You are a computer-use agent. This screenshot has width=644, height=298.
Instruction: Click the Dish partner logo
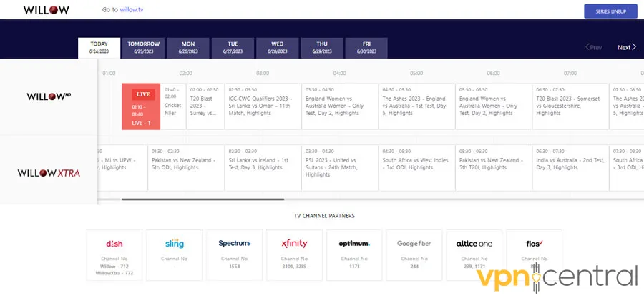(x=114, y=244)
